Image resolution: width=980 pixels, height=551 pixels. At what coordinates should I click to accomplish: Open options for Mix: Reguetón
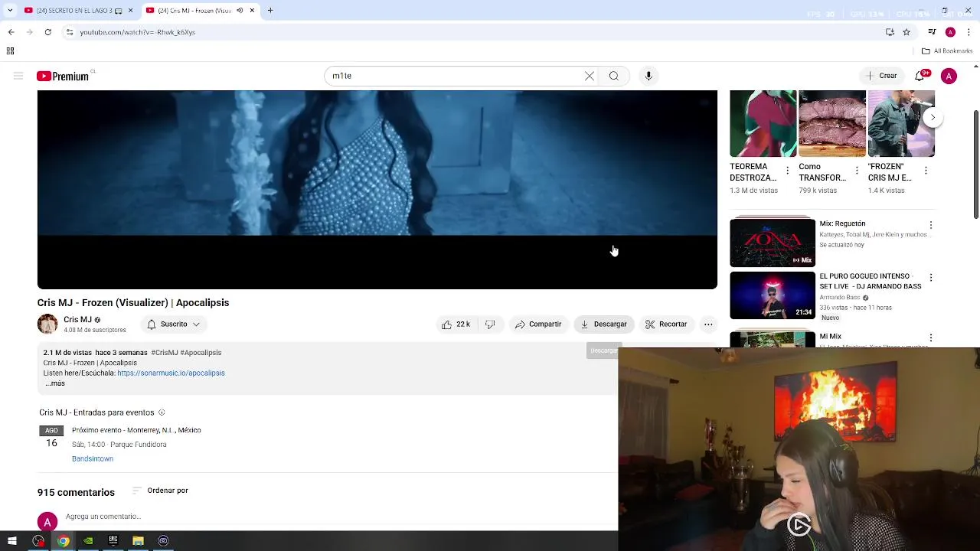(931, 225)
